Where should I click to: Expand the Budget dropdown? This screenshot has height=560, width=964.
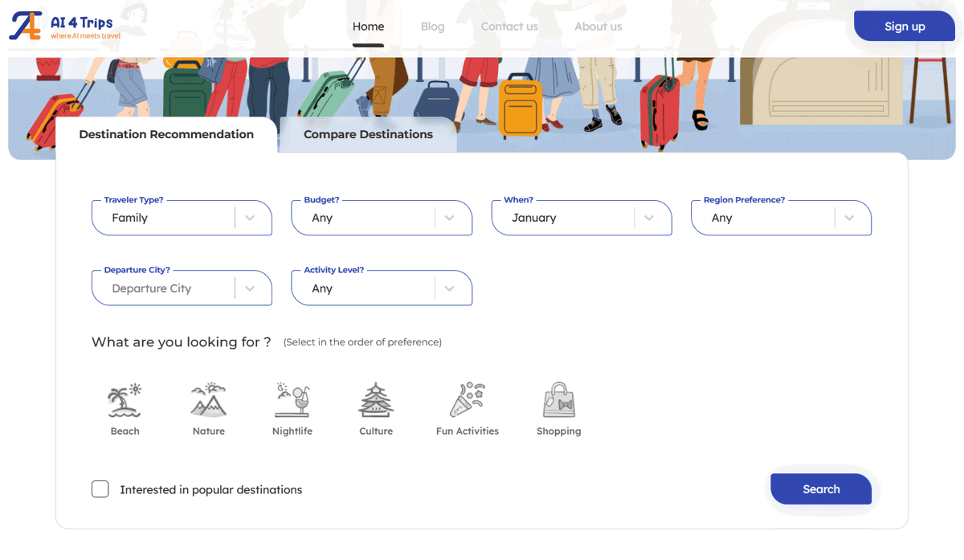pos(382,218)
